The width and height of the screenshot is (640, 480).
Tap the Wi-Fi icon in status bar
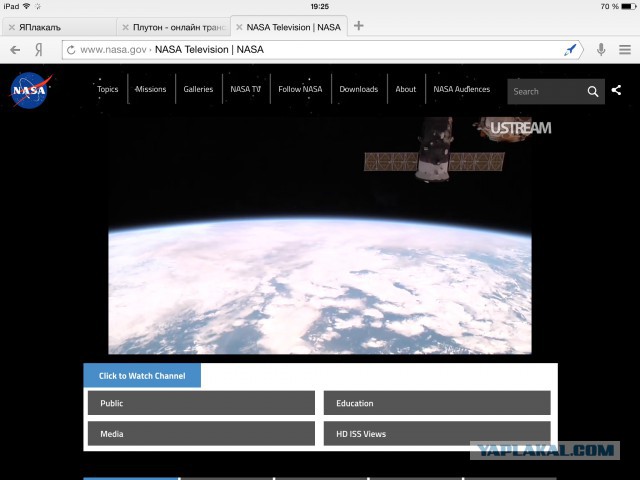(x=26, y=6)
